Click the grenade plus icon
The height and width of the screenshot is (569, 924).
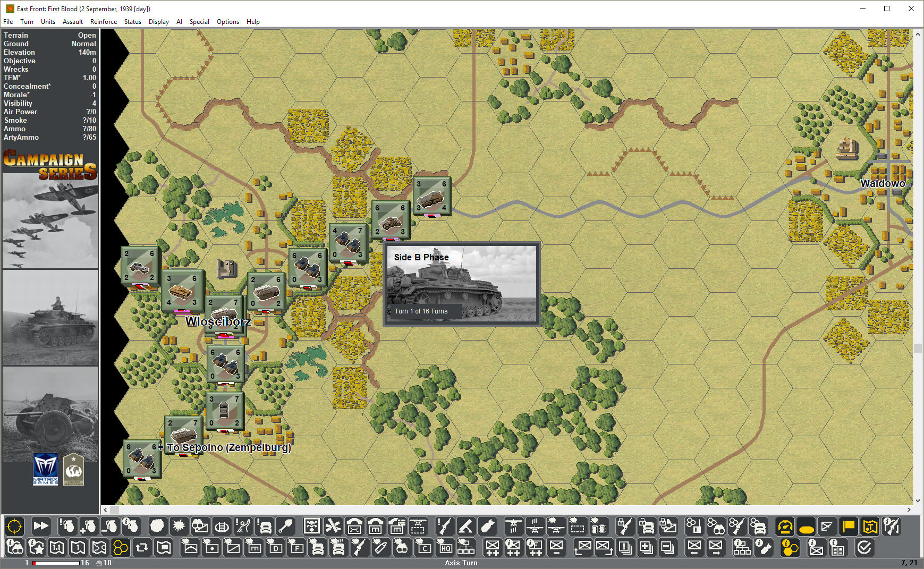click(x=88, y=526)
